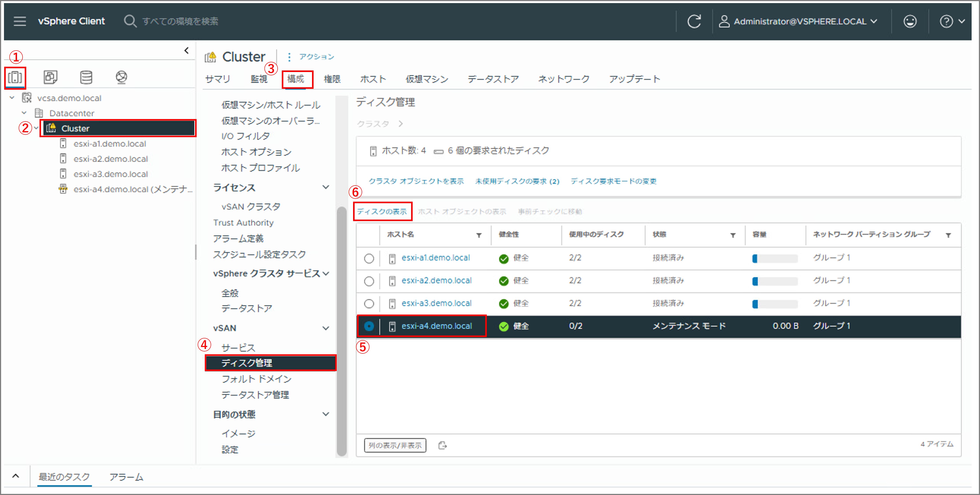
Task: Select radio button for esxi-a3.demo.local
Action: point(369,304)
